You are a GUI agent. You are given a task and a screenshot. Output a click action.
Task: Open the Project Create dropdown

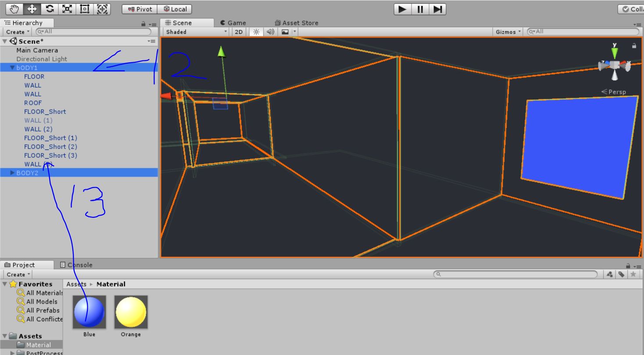pyautogui.click(x=18, y=274)
